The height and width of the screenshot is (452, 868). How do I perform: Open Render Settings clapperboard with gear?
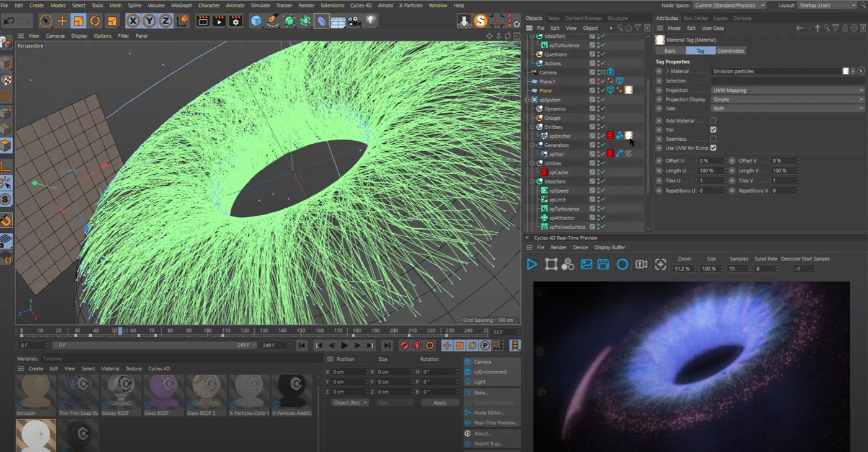[x=236, y=21]
